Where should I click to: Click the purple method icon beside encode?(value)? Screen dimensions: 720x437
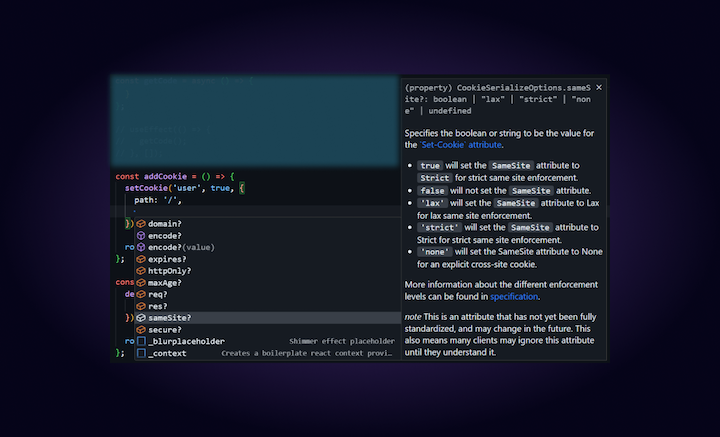point(141,247)
